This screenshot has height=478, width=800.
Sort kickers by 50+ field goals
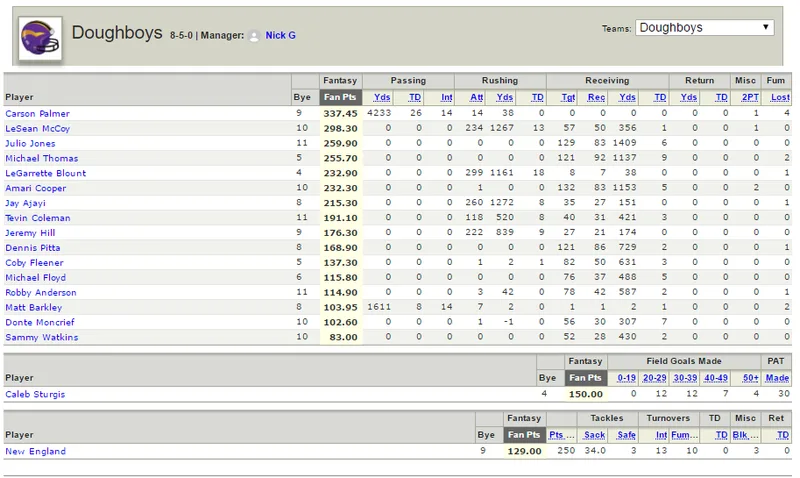tap(751, 378)
